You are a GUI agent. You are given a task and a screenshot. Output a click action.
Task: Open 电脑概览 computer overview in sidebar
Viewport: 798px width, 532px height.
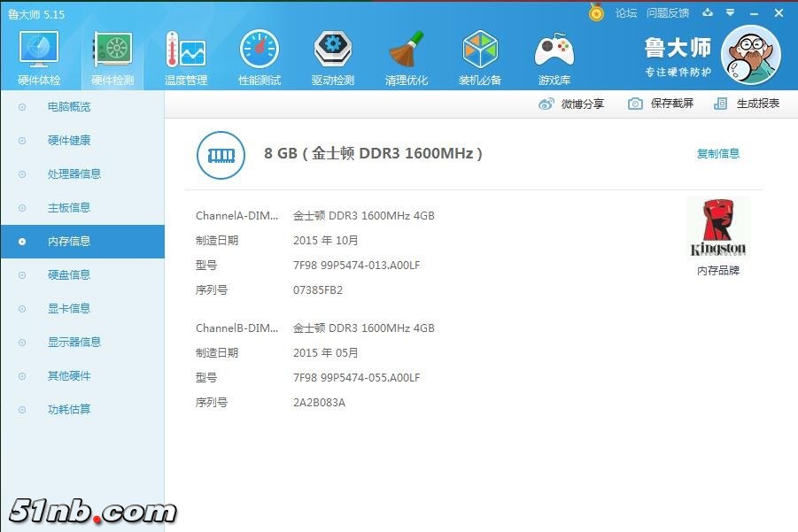coord(69,107)
